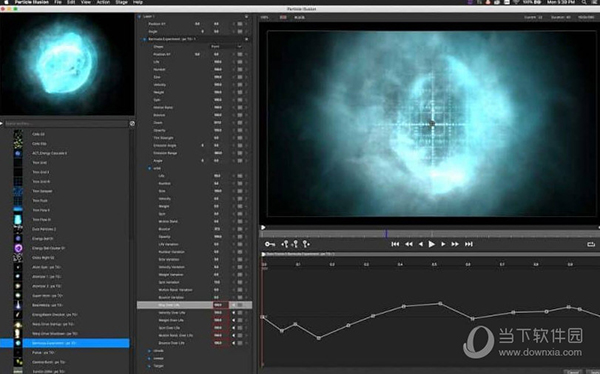Click the first key icon above the graph
The width and height of the screenshot is (600, 374).
pos(270,244)
